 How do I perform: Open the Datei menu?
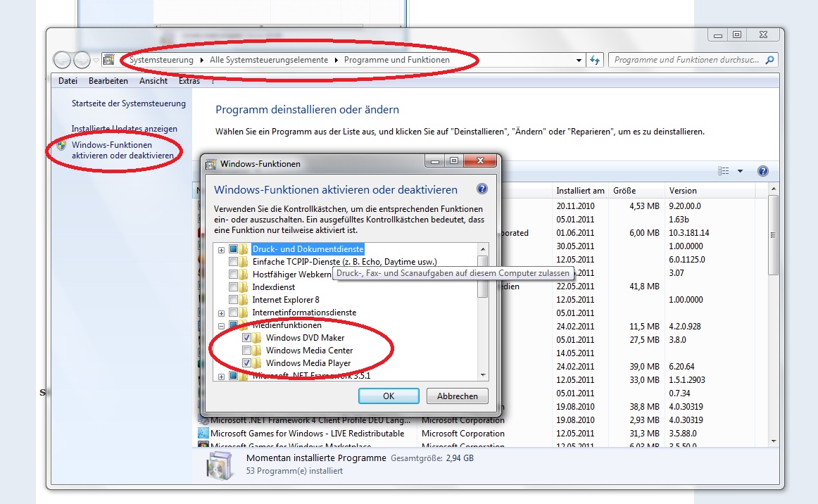pyautogui.click(x=68, y=81)
